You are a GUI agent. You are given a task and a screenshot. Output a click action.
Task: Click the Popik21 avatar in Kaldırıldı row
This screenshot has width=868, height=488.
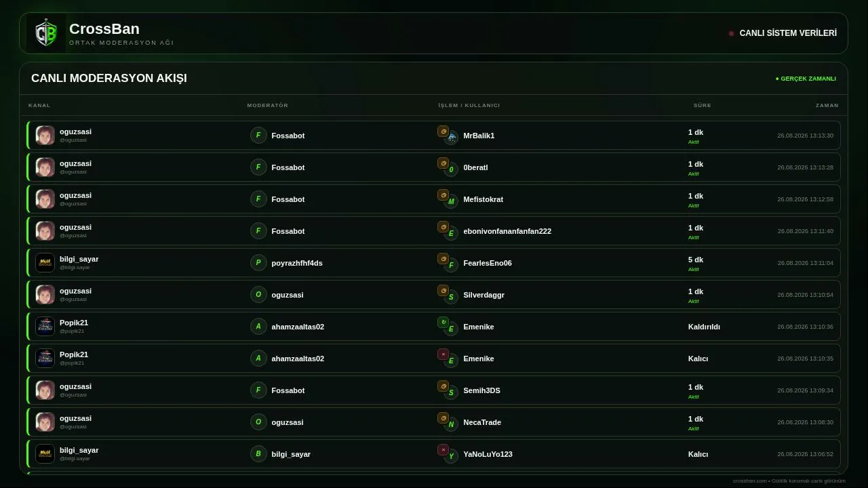coord(45,327)
